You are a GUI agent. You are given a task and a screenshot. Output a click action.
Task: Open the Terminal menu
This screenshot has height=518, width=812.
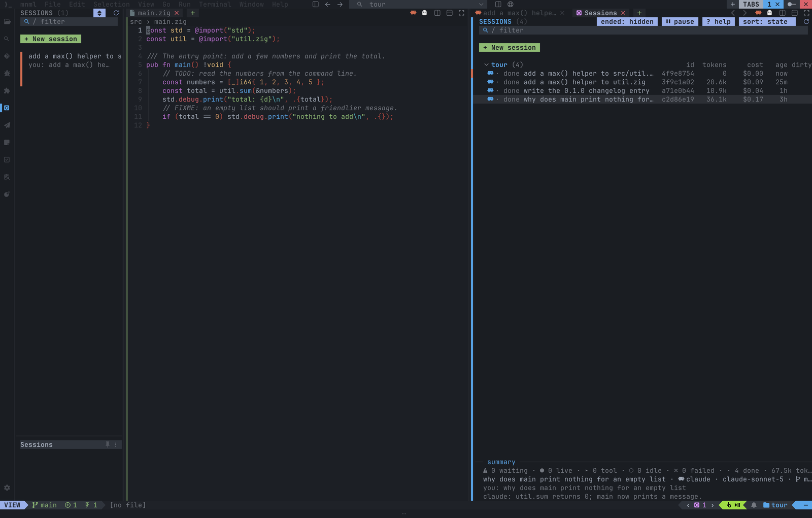click(215, 5)
